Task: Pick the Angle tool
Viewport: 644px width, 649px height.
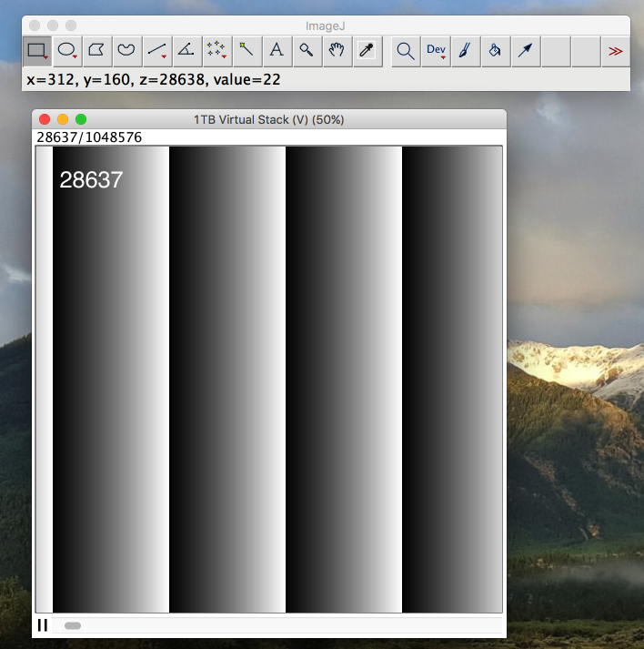Action: (186, 51)
